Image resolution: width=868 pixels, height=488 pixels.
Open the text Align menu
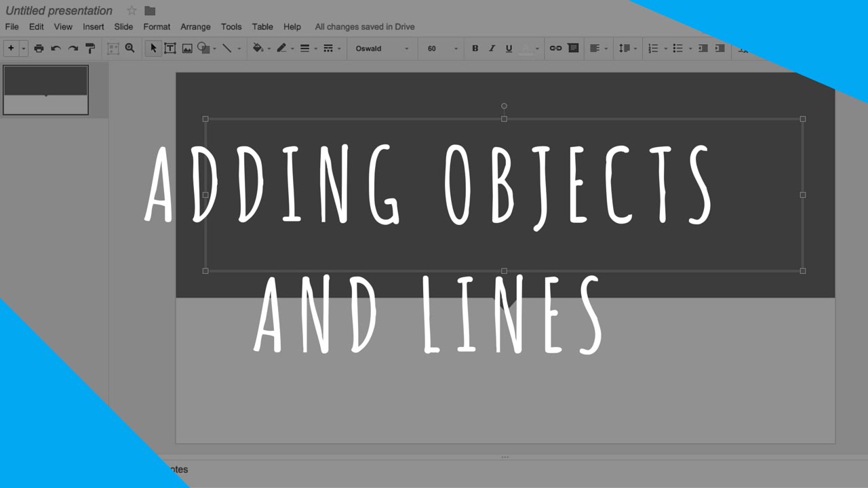[598, 48]
